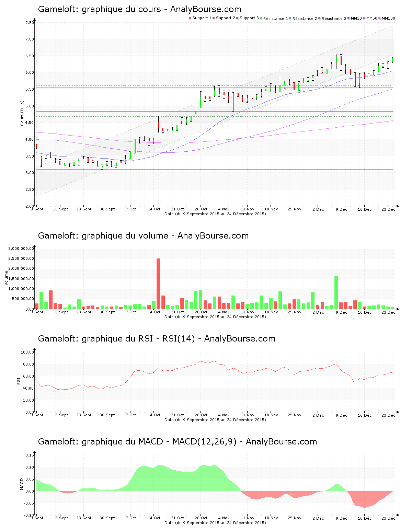
Task: Toggle the Résistance 2 legend entry
Action: (303, 18)
